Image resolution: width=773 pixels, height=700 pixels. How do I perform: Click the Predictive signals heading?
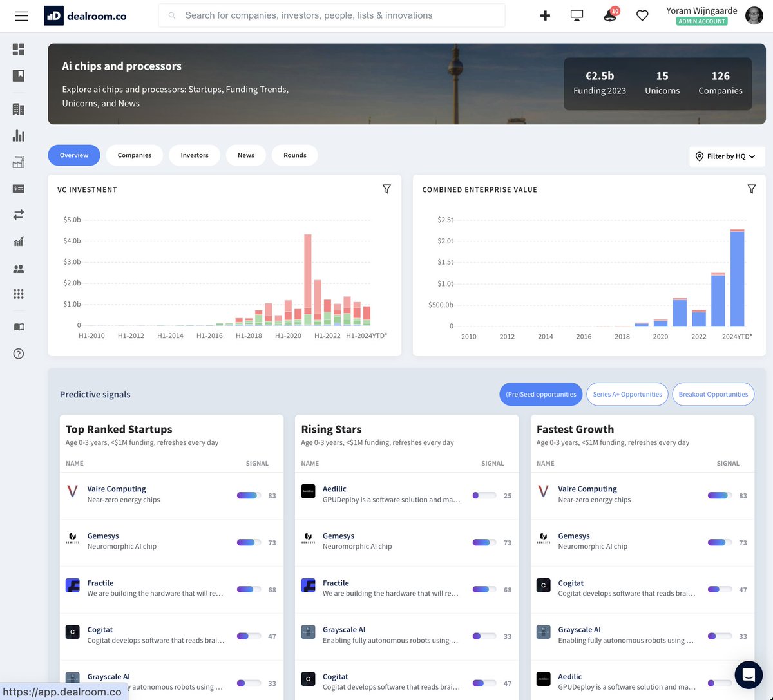click(x=95, y=394)
